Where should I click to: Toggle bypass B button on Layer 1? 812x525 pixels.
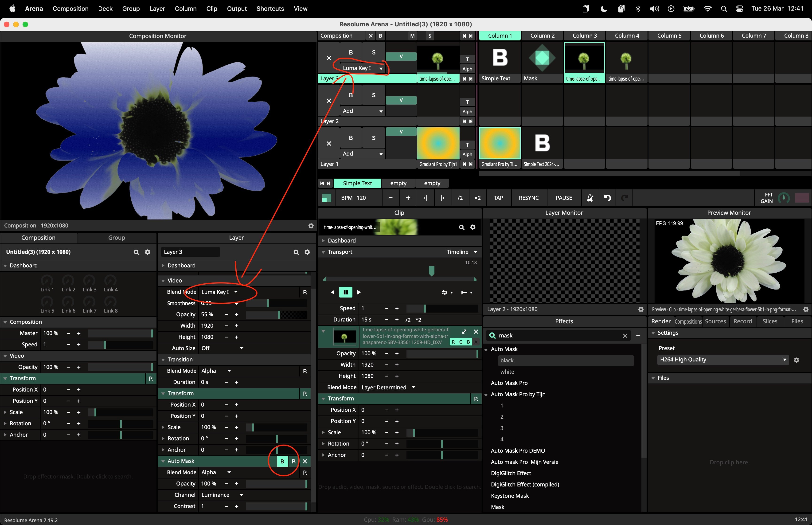coord(351,138)
